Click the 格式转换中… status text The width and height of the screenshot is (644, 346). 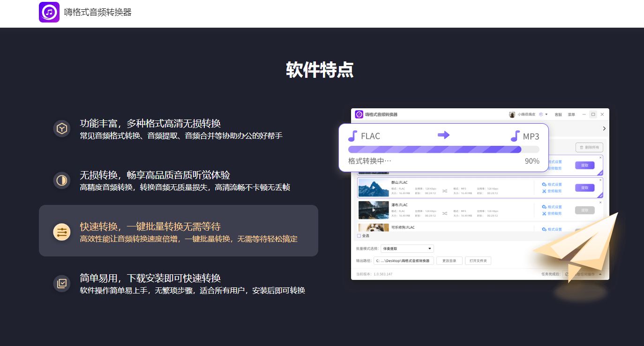pos(370,161)
